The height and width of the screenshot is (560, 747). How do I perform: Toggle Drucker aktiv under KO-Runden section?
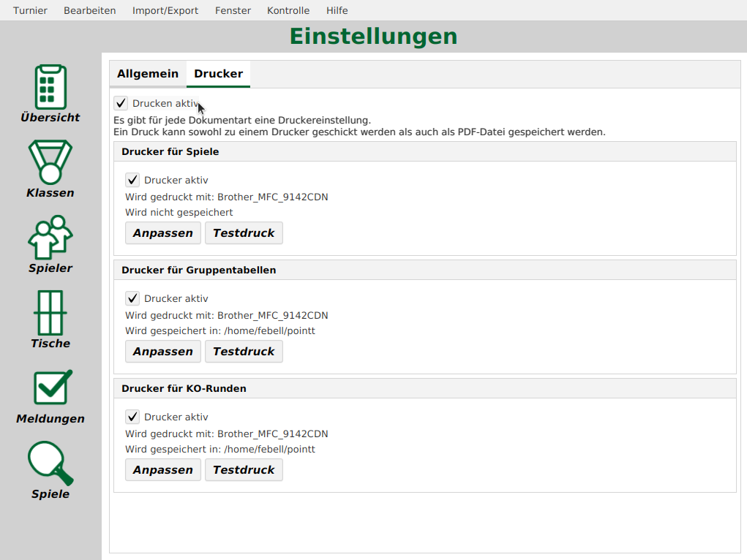[x=132, y=416]
